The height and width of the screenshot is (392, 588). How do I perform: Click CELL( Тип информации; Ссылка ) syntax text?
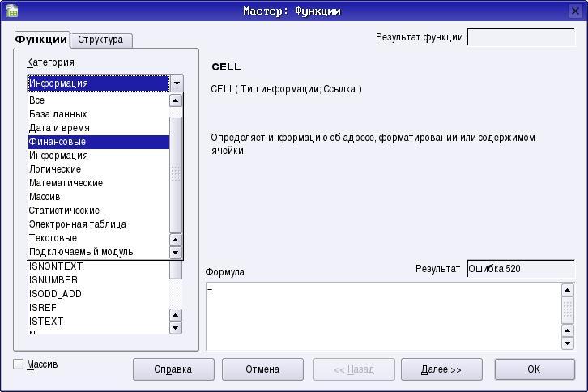point(286,89)
